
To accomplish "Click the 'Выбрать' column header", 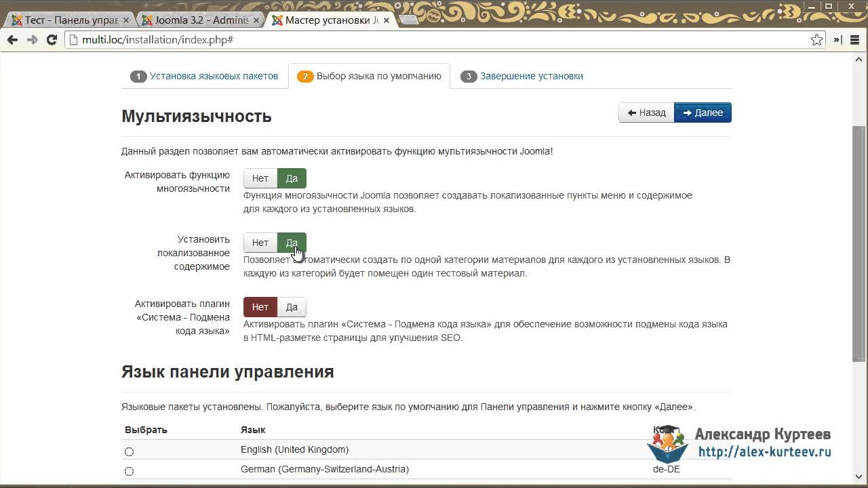I will tap(146, 430).
